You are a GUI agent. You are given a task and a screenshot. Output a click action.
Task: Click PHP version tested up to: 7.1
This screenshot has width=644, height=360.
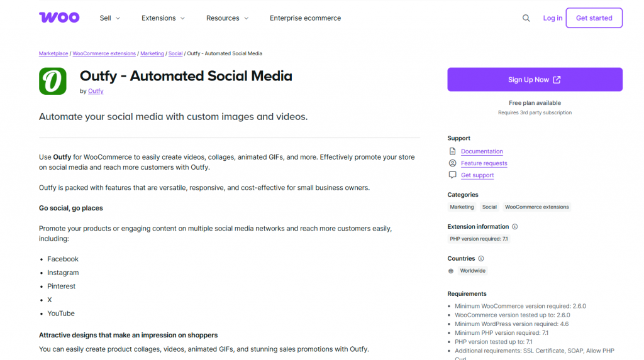pos(493,342)
